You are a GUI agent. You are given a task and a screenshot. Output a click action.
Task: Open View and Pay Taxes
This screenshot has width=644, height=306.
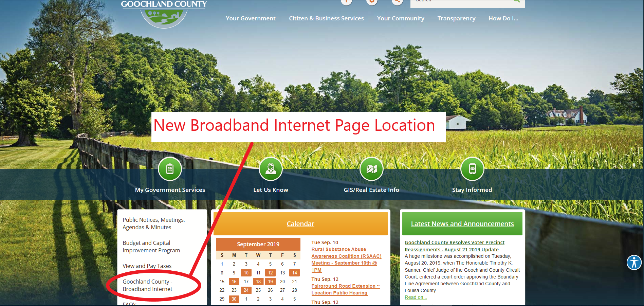point(147,266)
